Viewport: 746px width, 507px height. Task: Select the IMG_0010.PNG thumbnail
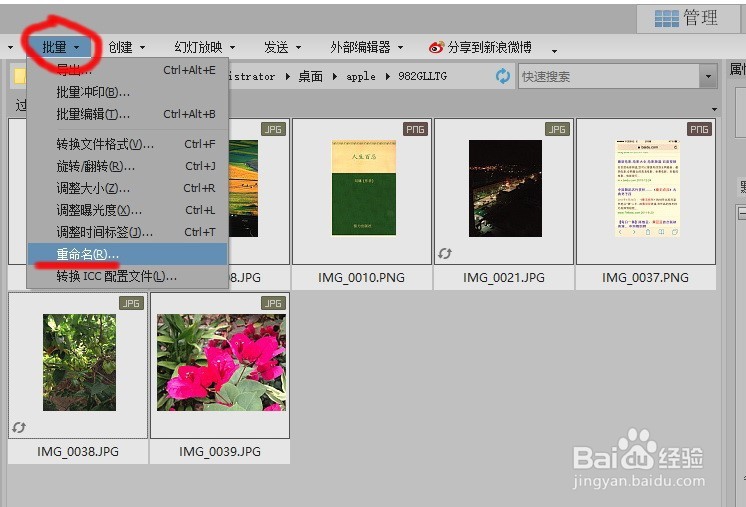pyautogui.click(x=363, y=188)
